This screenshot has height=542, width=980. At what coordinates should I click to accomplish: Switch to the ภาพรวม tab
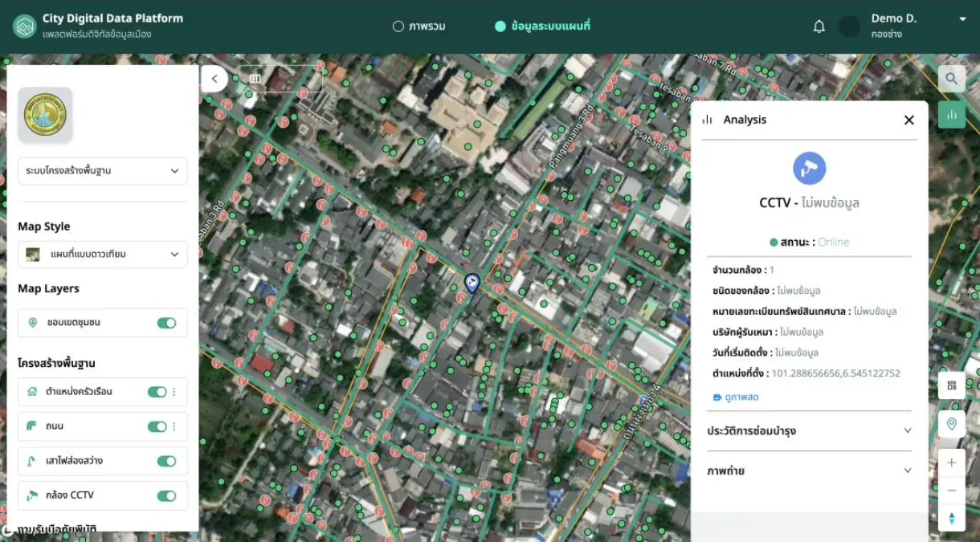click(x=419, y=26)
